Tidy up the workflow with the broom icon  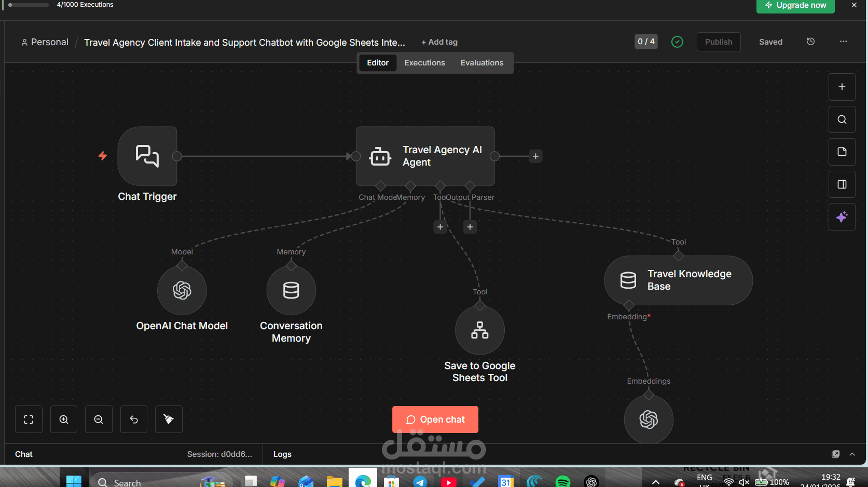[168, 419]
